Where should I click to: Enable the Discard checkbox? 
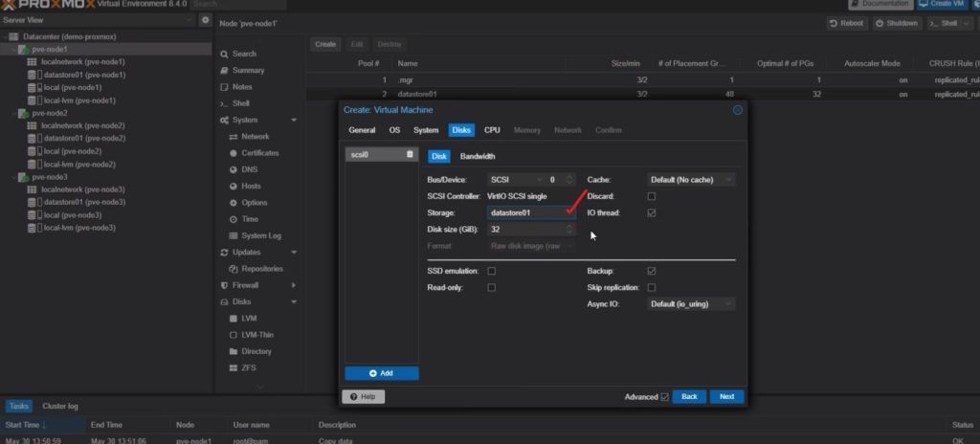(651, 196)
